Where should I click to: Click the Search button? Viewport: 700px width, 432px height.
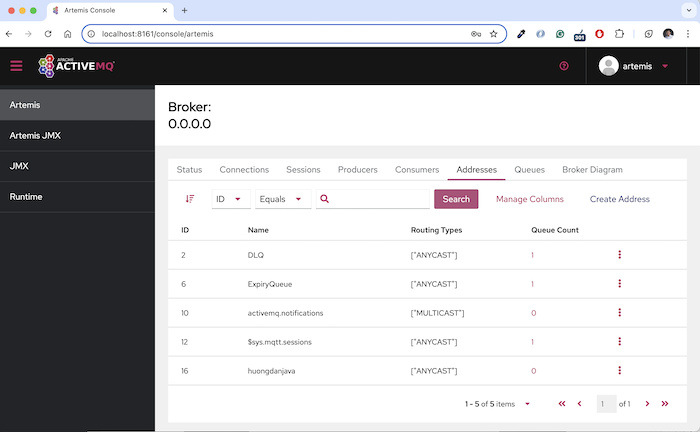pyautogui.click(x=456, y=199)
